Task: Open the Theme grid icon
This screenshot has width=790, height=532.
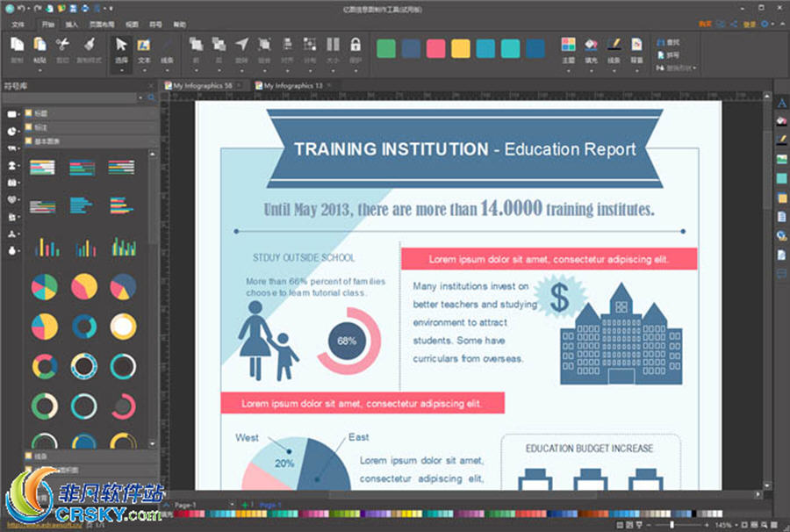Action: point(568,44)
